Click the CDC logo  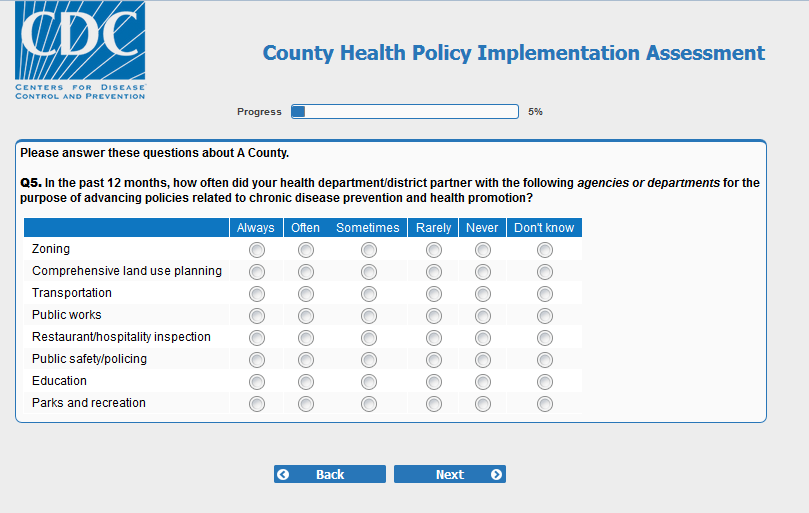[x=80, y=50]
